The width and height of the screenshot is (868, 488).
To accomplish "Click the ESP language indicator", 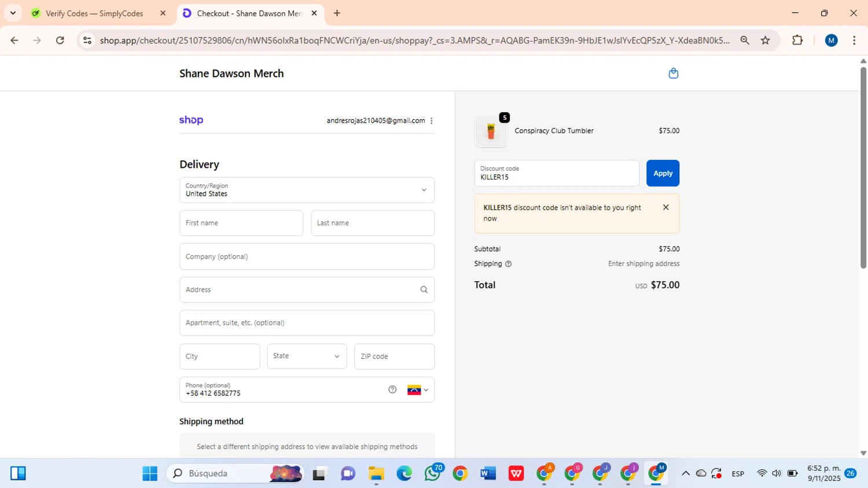I will (738, 474).
